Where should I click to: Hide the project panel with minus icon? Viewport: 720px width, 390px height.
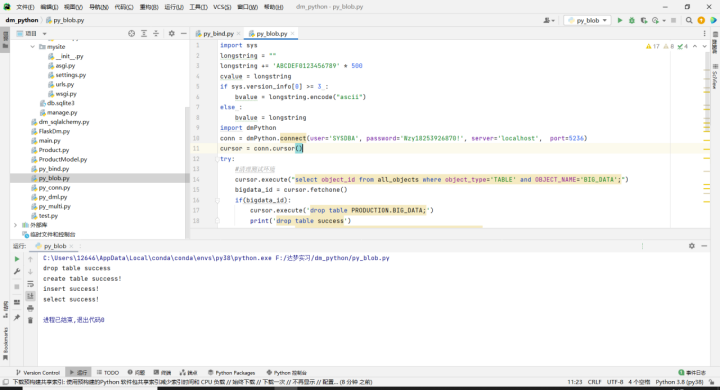point(184,34)
